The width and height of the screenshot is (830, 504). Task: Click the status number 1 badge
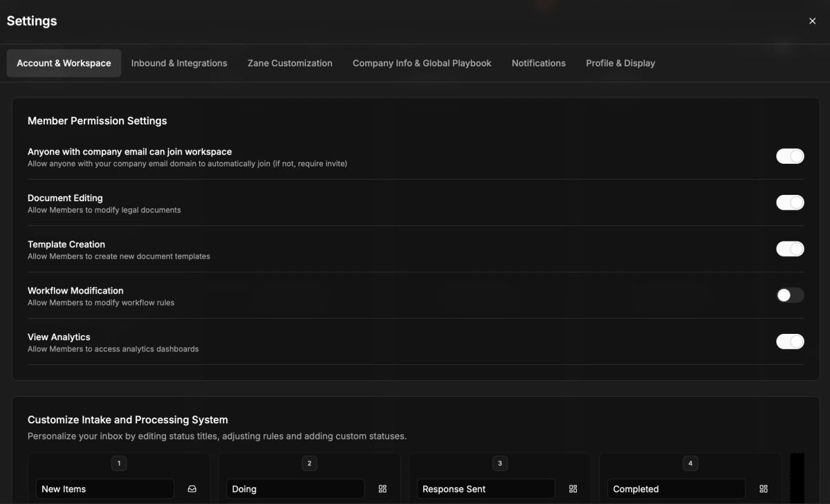(119, 463)
